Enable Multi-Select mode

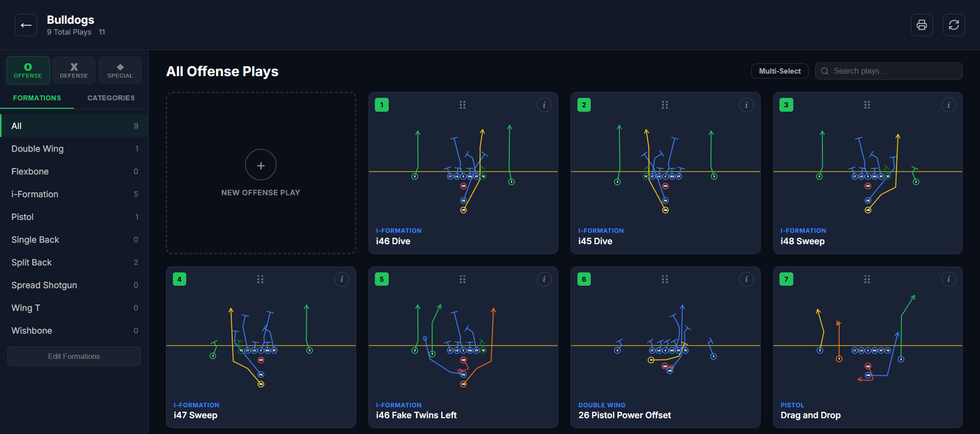click(x=779, y=71)
